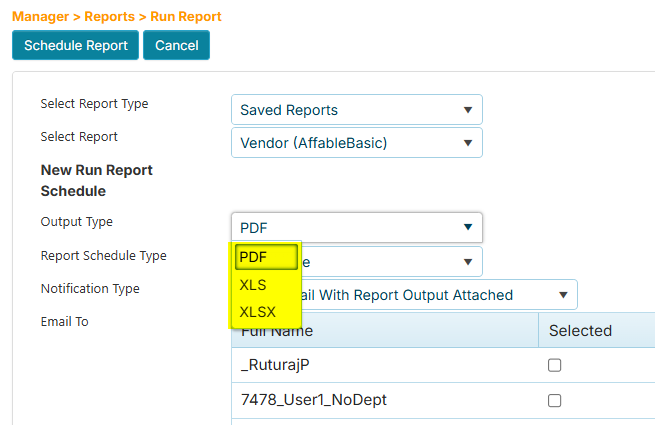Viewport: 655px width, 425px height.
Task: Click the Email To field label
Action: pos(64,322)
